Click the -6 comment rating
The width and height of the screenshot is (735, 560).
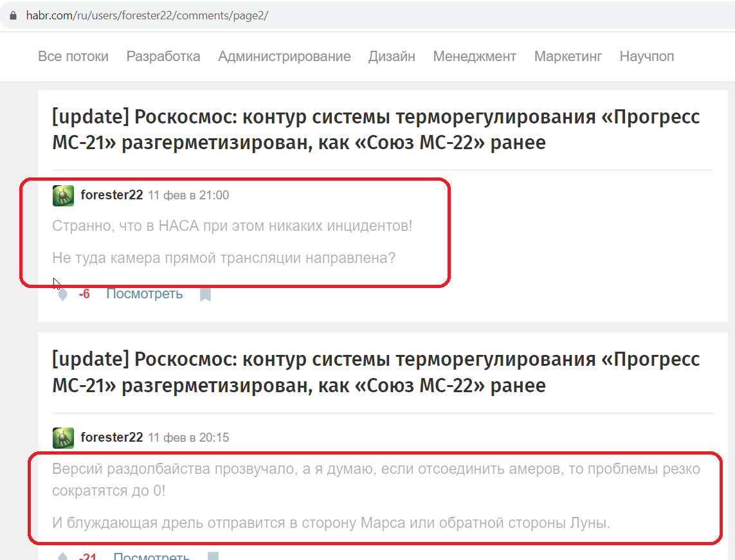84,294
